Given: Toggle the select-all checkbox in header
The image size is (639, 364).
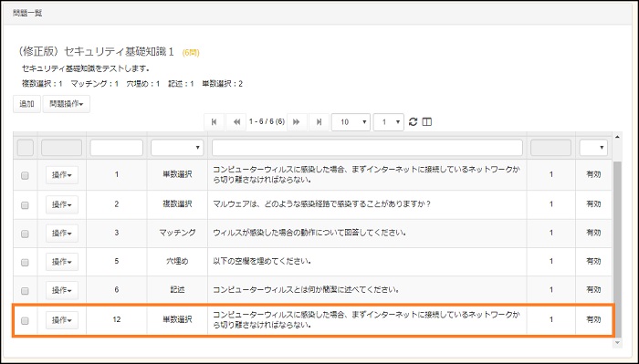Looking at the screenshot, I should (x=26, y=148).
